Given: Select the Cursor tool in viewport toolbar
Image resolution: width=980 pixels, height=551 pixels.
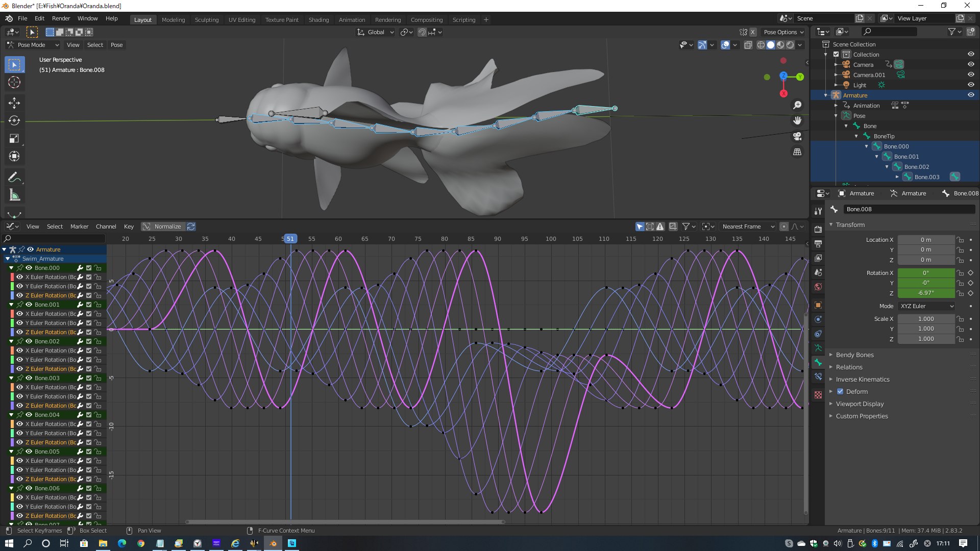Looking at the screenshot, I should pyautogui.click(x=14, y=82).
